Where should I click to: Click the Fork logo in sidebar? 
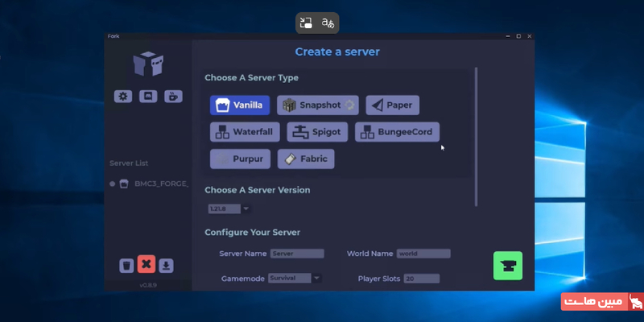coord(148,64)
